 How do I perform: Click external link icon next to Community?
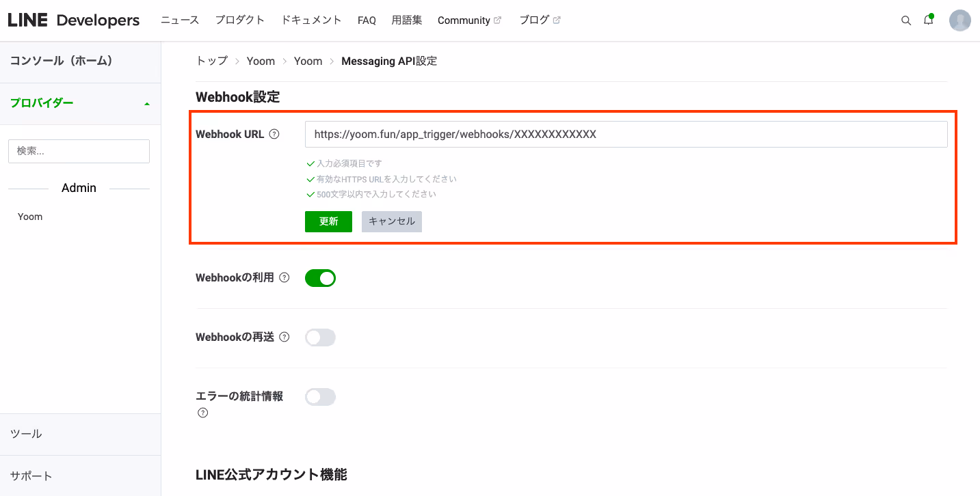[497, 20]
